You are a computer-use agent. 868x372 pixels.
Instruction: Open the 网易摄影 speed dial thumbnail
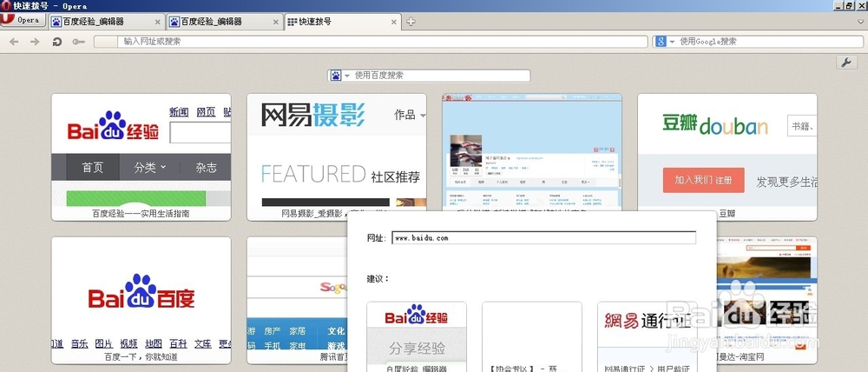[x=337, y=152]
